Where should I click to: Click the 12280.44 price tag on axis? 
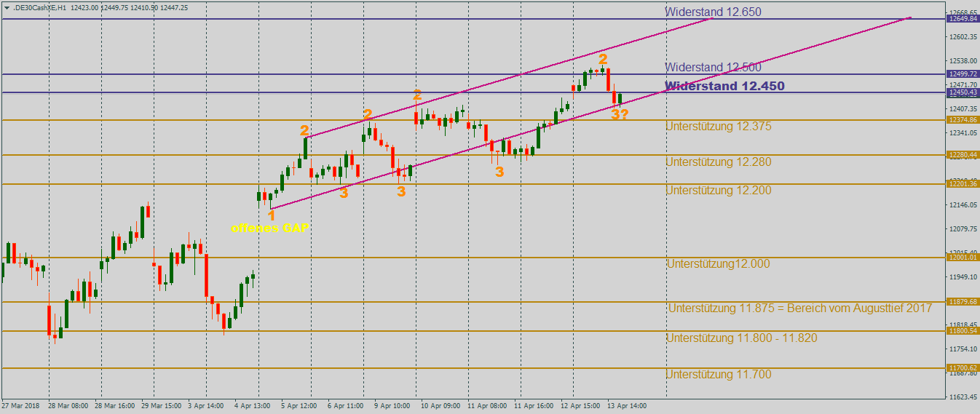point(963,155)
